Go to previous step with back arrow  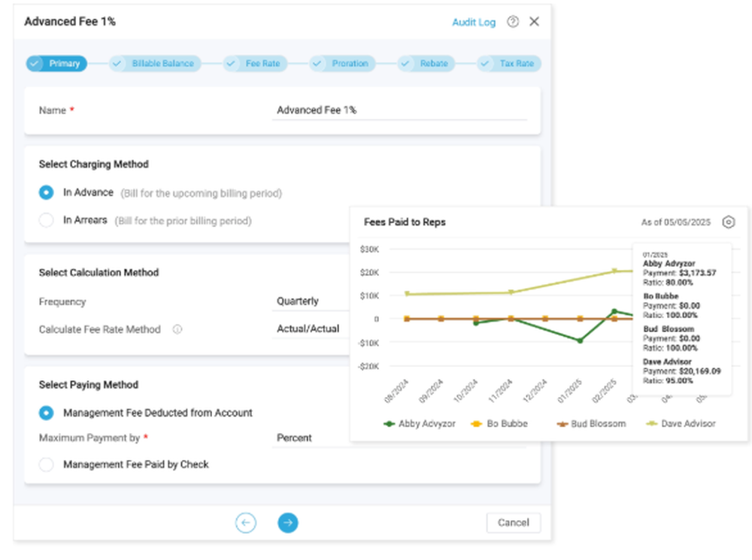[x=246, y=522]
